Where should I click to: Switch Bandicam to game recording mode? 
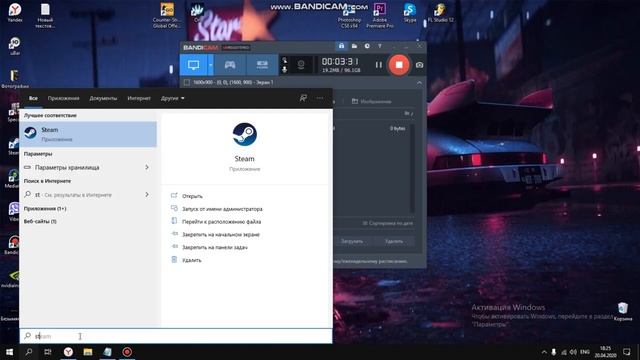coord(230,65)
